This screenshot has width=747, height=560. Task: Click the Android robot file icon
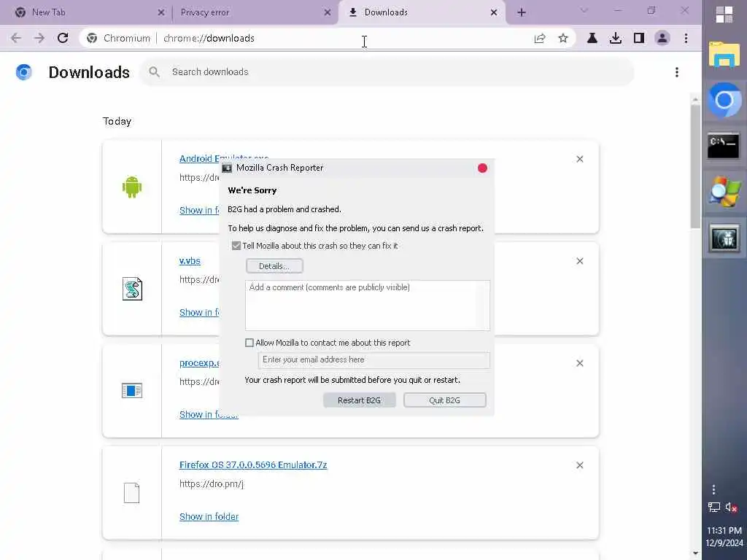[x=132, y=187]
